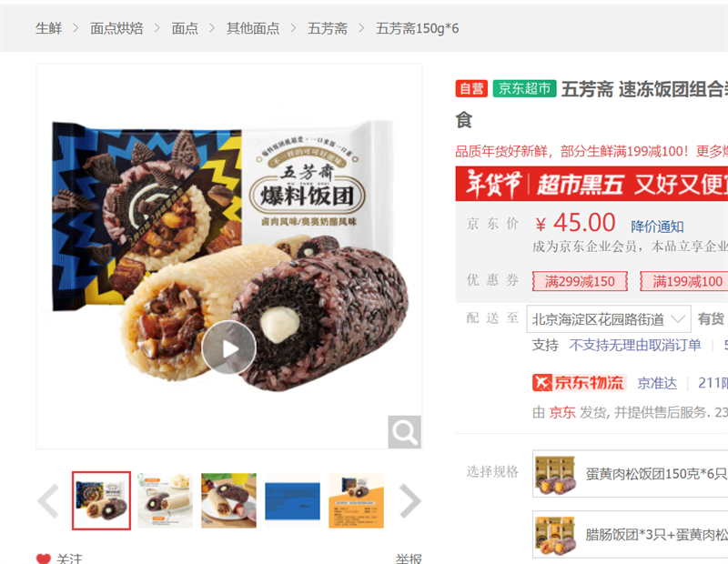
Task: Click the red heart 关注 icon
Action: click(x=44, y=559)
